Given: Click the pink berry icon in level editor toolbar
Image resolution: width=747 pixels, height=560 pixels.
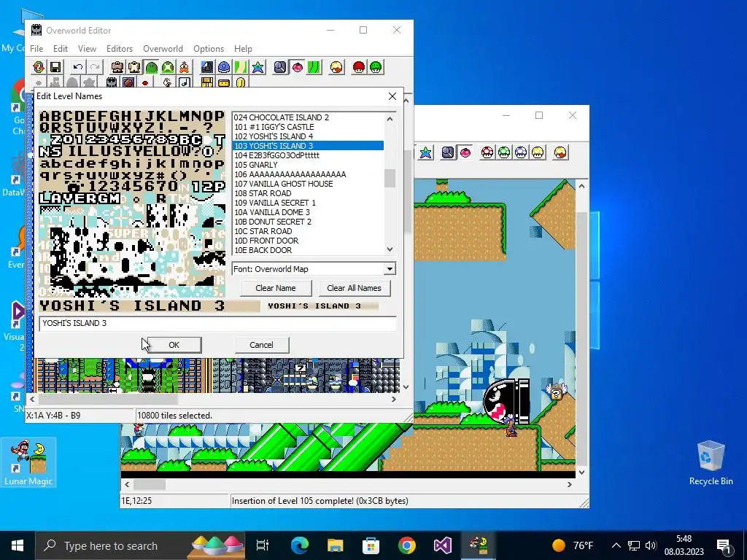Looking at the screenshot, I should (x=465, y=152).
